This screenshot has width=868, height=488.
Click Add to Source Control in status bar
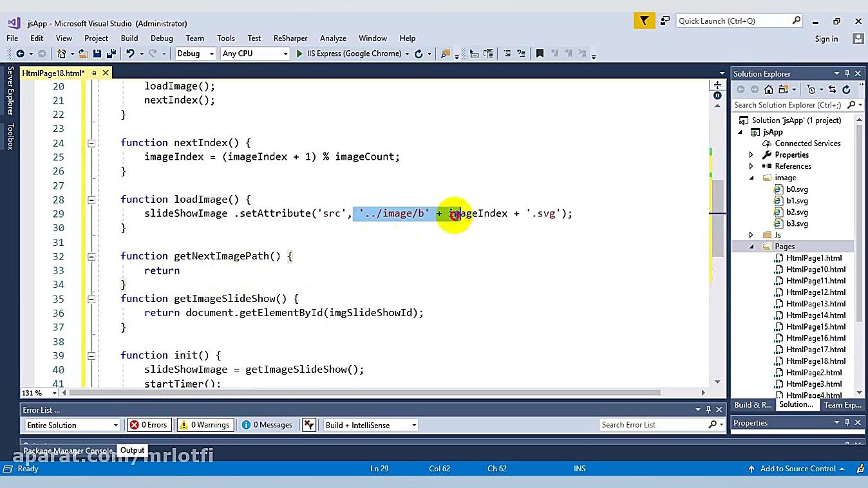(798, 469)
